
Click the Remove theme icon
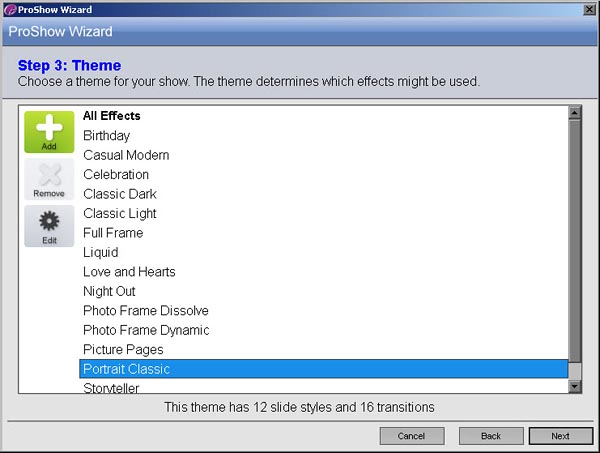pyautogui.click(x=49, y=179)
